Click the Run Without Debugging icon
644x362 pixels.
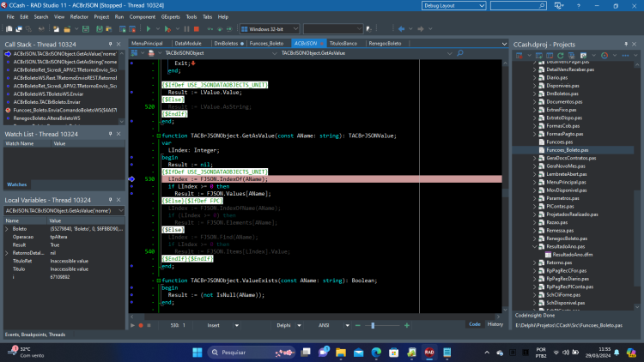[167, 28]
